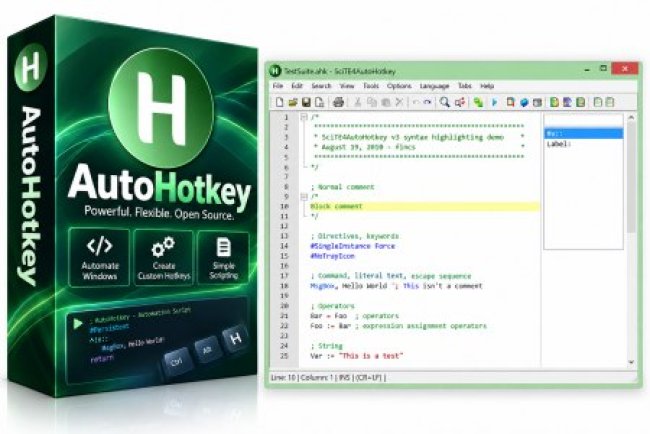Click the Copy toolbar icon
This screenshot has width=650, height=434.
pos(372,102)
